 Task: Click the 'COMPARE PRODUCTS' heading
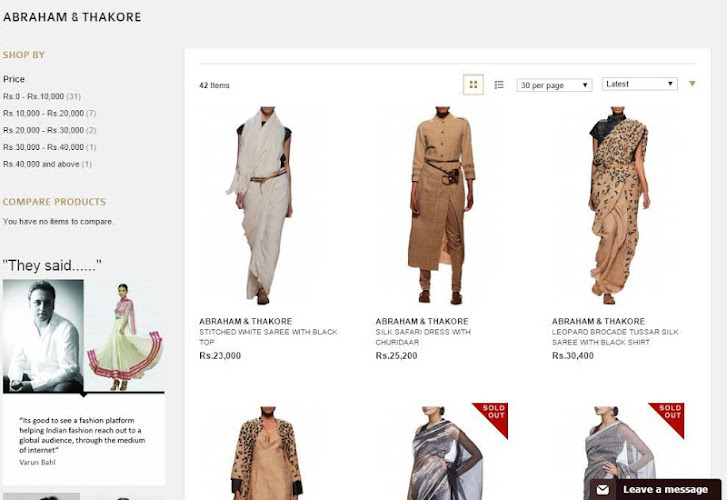[x=54, y=202]
